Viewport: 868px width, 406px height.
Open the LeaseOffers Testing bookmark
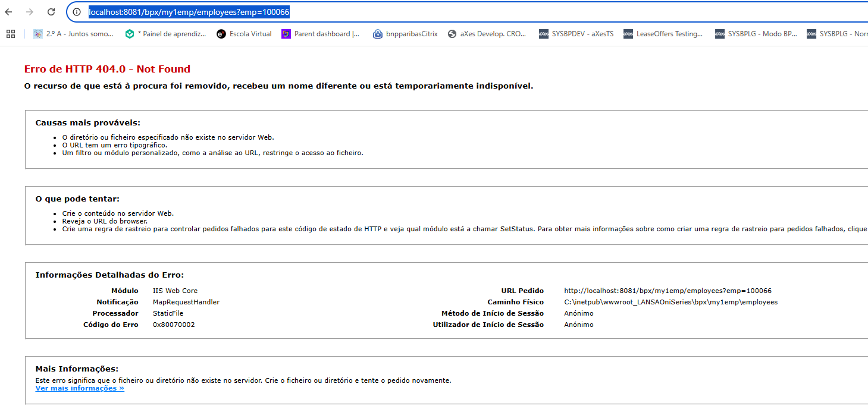coord(663,34)
